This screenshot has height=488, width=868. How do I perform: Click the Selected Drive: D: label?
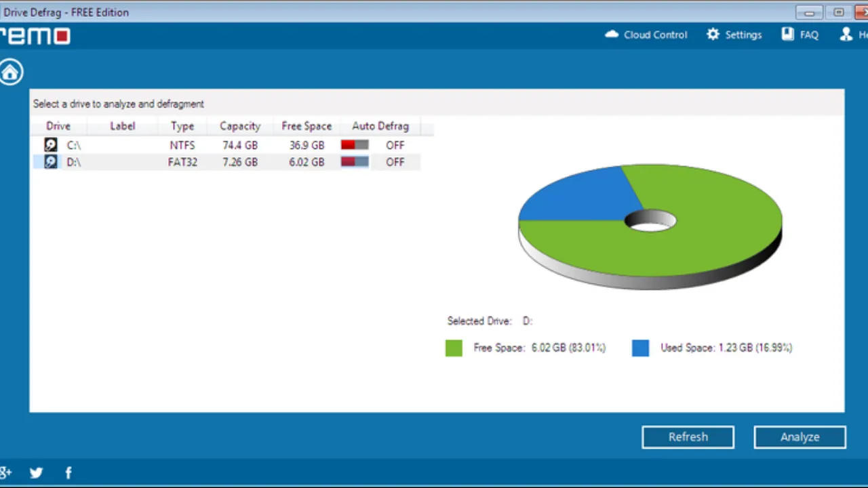490,321
